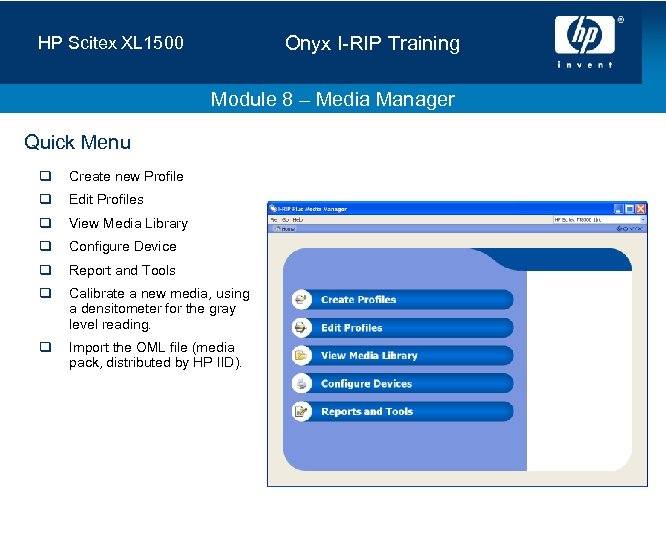Click the Reports and Tools notepad icon
The image size is (666, 539).
pyautogui.click(x=302, y=412)
